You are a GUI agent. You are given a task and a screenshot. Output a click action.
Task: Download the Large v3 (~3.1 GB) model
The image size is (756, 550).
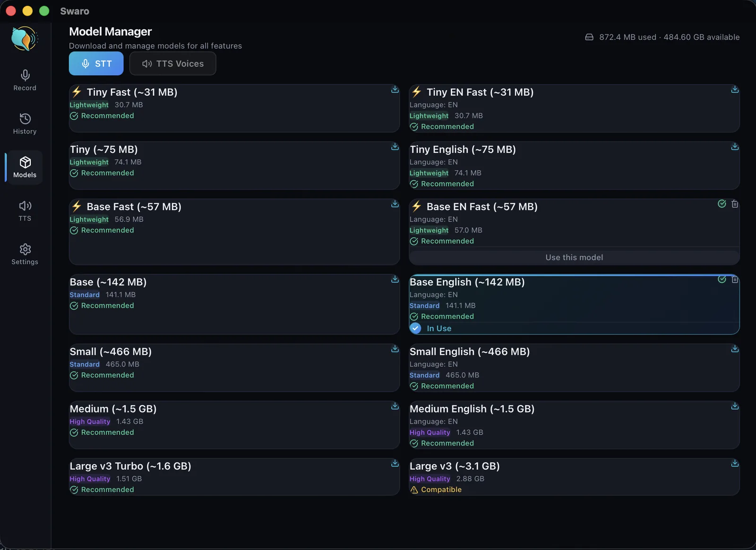click(x=735, y=463)
